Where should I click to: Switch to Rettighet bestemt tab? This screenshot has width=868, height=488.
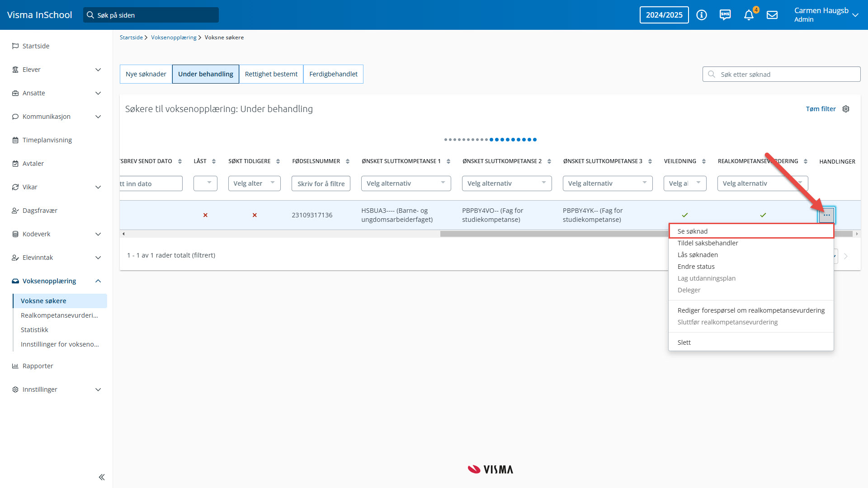[271, 74]
